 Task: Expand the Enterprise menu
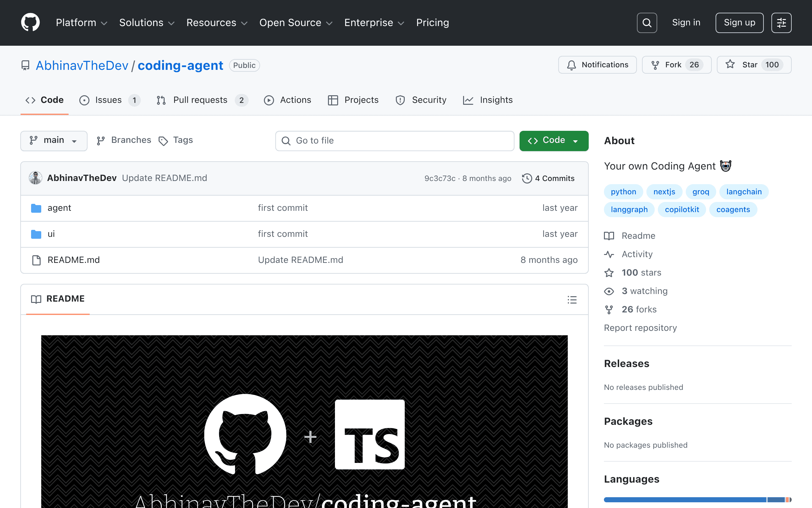tap(374, 23)
